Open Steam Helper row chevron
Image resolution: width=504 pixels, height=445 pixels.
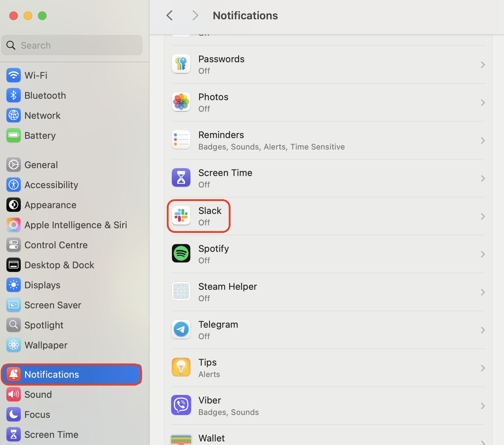pos(483,292)
